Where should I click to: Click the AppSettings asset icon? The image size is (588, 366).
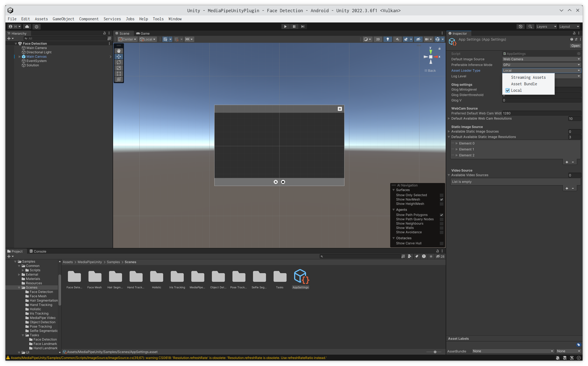[301, 276]
